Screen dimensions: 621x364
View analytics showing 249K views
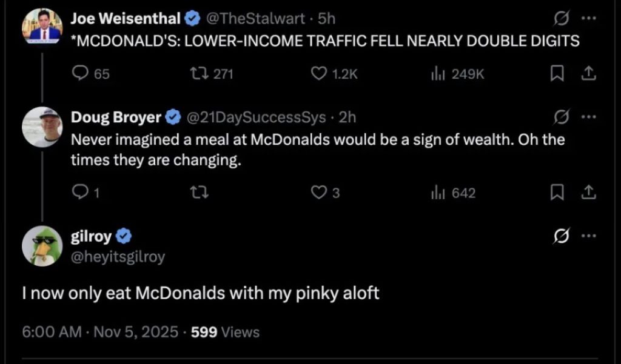(435, 73)
